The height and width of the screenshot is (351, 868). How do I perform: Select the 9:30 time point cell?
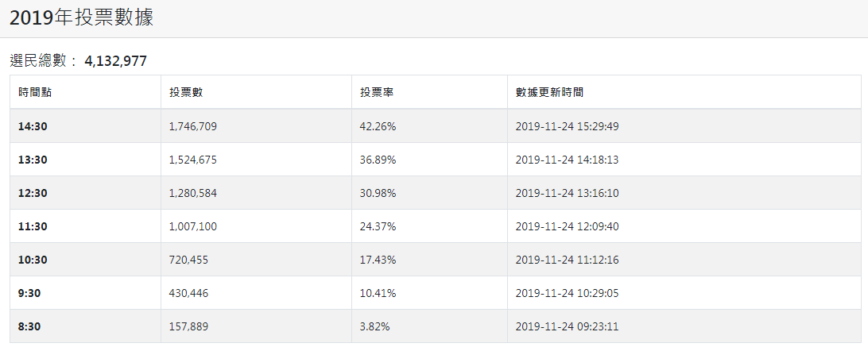[x=29, y=293]
